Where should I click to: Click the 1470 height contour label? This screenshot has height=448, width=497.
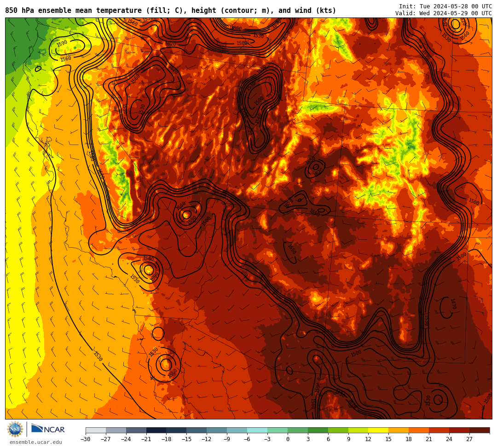(453, 304)
